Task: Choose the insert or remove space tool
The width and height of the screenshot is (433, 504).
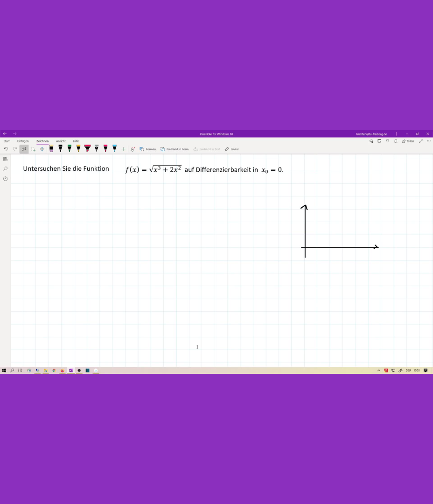Action: pyautogui.click(x=42, y=149)
